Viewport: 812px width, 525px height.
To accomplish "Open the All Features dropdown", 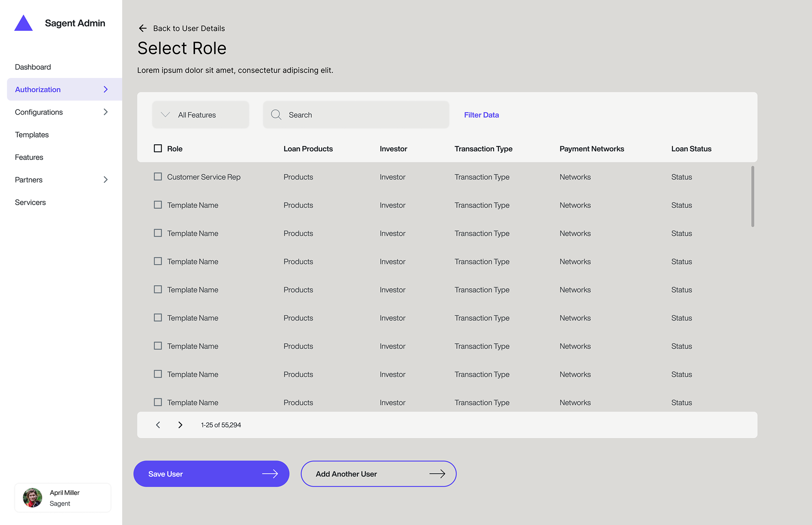I will 200,115.
